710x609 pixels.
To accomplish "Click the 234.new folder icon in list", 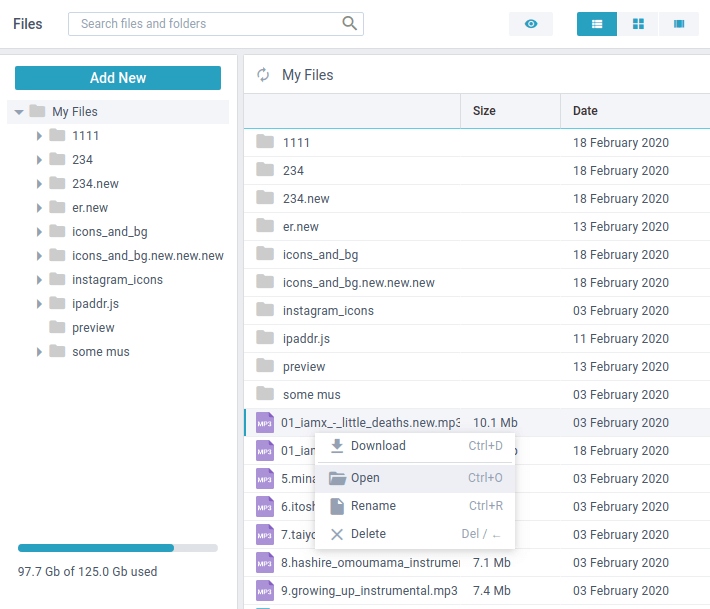I will (265, 198).
